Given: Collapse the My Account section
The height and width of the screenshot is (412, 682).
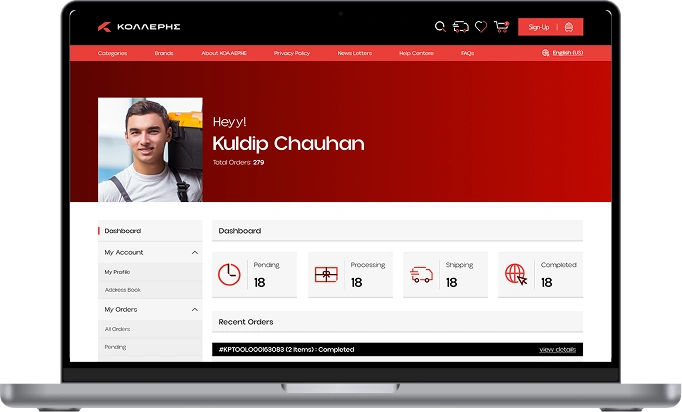Looking at the screenshot, I should click(x=194, y=253).
